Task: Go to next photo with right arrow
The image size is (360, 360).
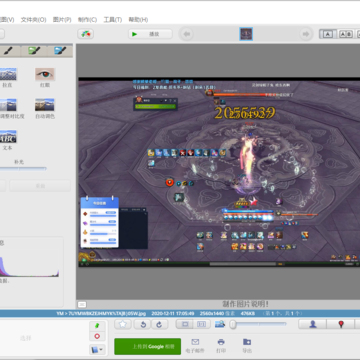Action: pyautogui.click(x=305, y=34)
